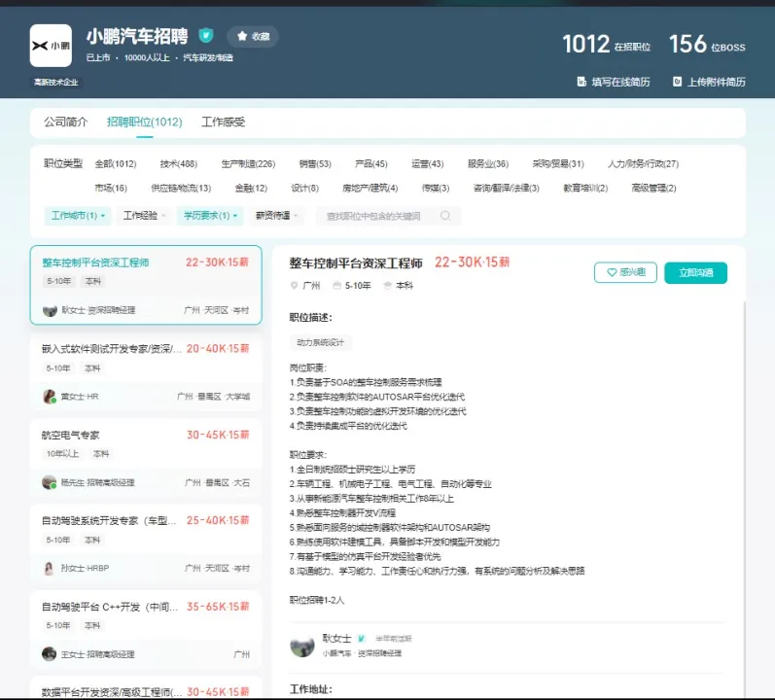The image size is (775, 700).
Task: Click the verified shield badge beside company name
Action: pos(205,36)
